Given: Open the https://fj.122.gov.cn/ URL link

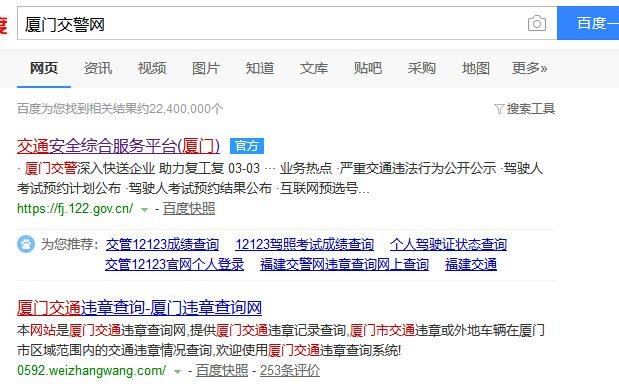Looking at the screenshot, I should click(x=75, y=208).
